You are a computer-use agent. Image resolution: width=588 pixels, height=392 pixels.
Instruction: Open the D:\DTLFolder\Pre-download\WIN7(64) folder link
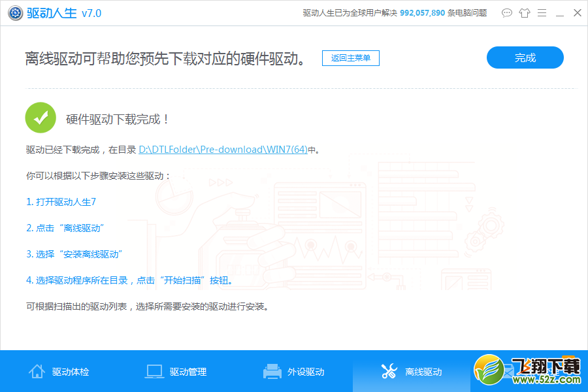223,150
